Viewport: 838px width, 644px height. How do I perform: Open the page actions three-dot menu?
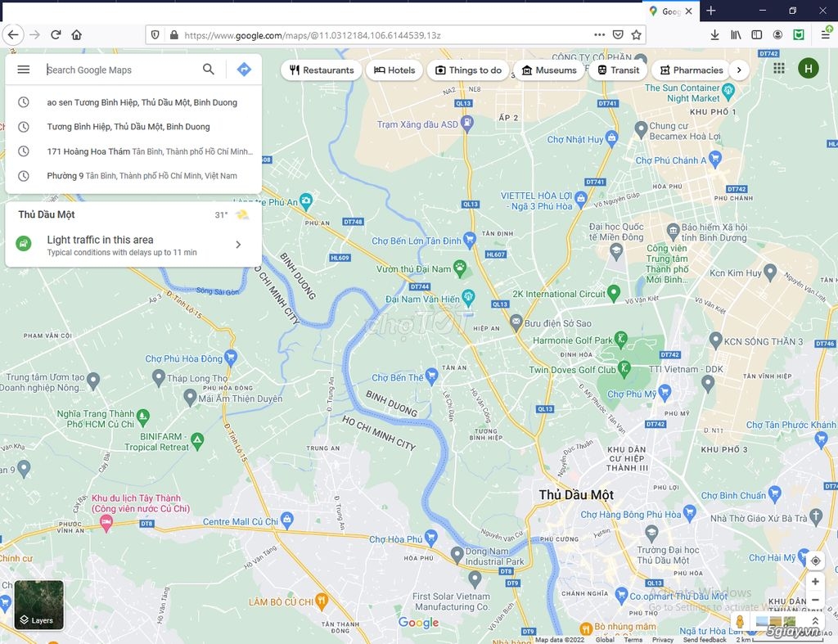pos(600,34)
